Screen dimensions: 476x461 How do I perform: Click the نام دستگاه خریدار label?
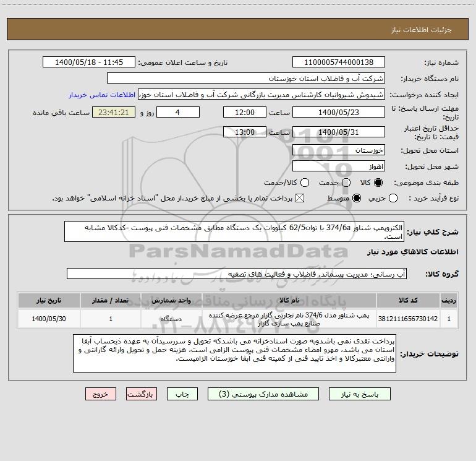coord(430,79)
